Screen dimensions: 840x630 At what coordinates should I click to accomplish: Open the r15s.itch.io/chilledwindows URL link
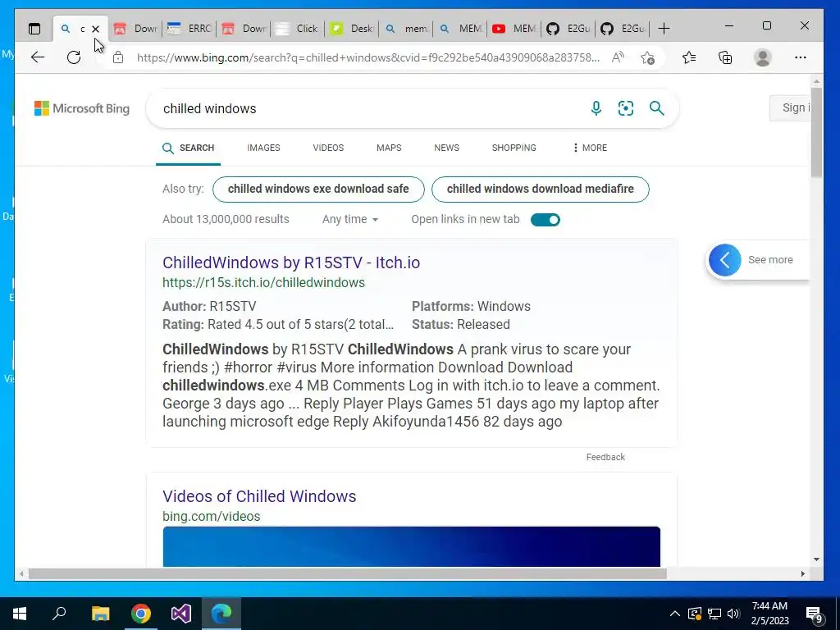pyautogui.click(x=263, y=282)
